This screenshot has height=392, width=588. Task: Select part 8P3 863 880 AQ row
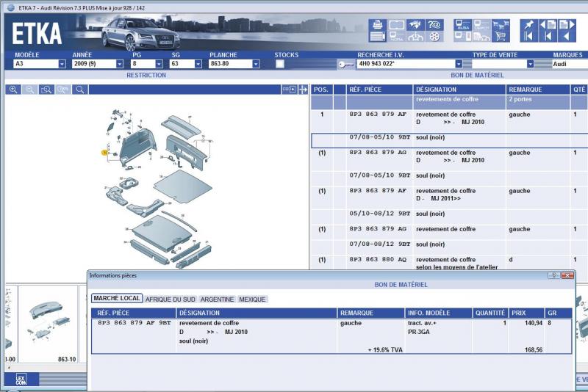pos(449,263)
